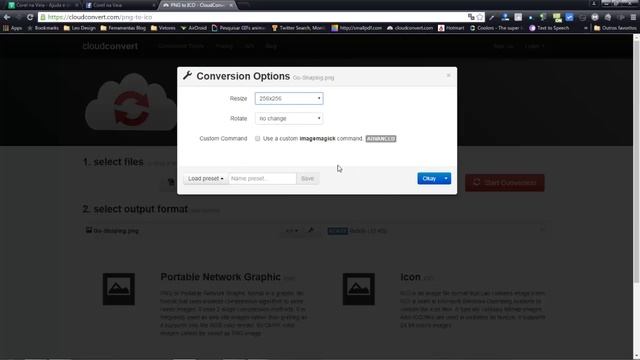The width and height of the screenshot is (640, 360).
Task: Open the Load preset dropdown
Action: [x=206, y=179]
